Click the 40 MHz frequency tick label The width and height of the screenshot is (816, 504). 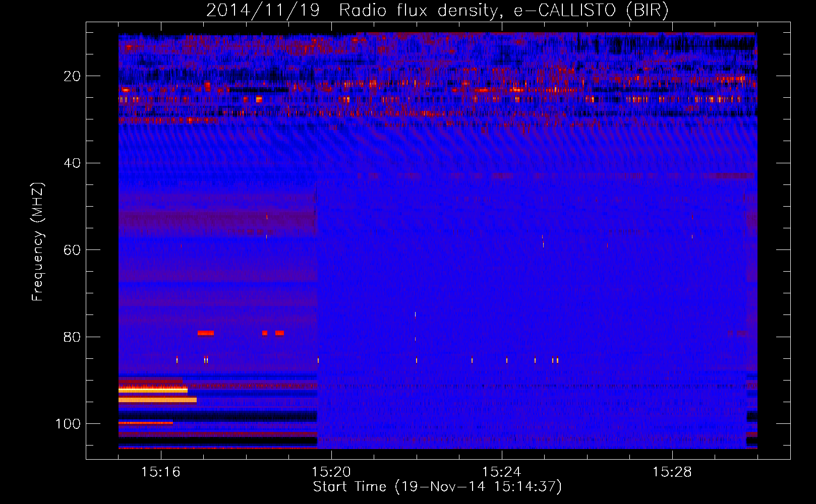pyautogui.click(x=72, y=163)
